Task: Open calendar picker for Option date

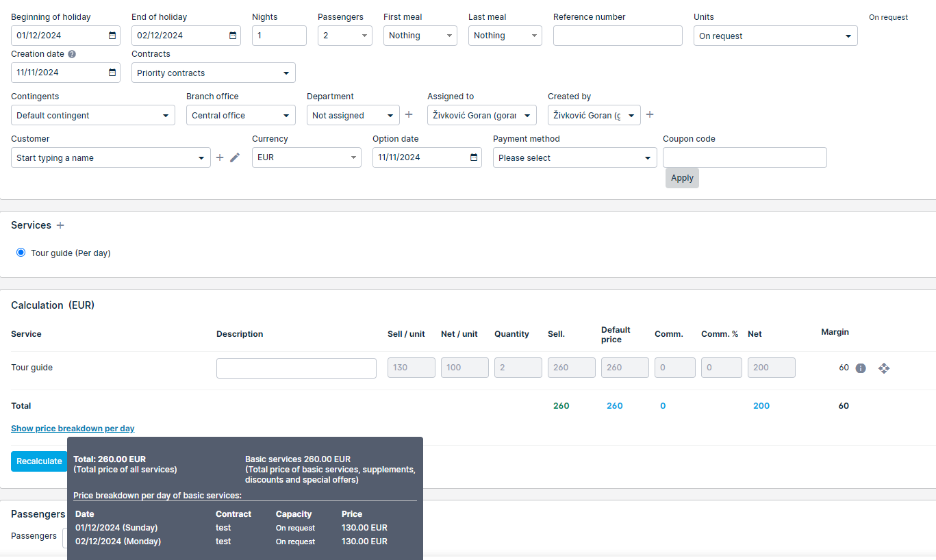Action: (474, 157)
